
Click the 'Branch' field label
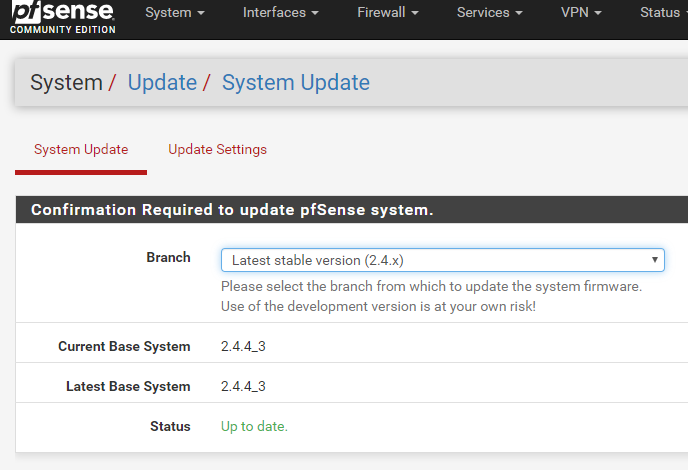(x=168, y=257)
